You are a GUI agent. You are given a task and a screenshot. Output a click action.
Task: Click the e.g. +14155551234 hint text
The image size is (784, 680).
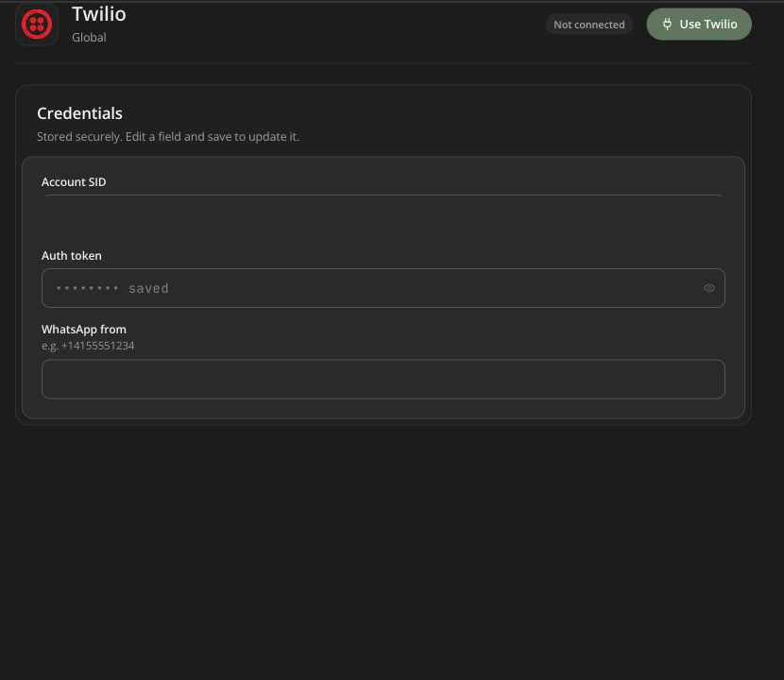[88, 346]
